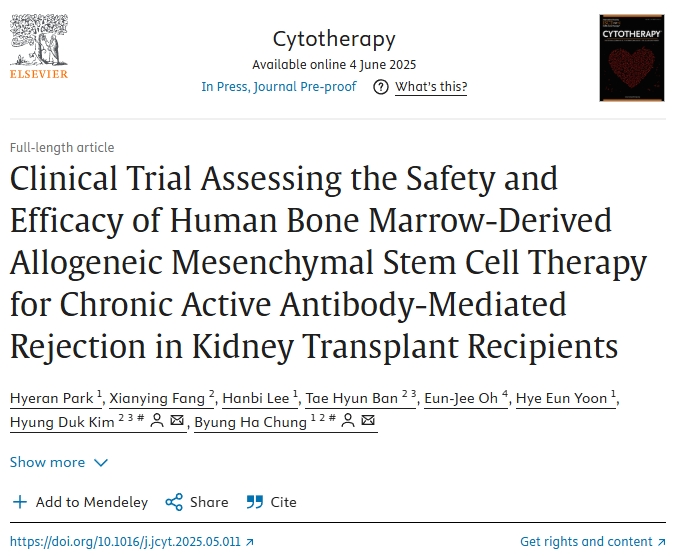Click envelope icon next to Byung Ha Chung
The image size is (687, 556).
(x=368, y=422)
